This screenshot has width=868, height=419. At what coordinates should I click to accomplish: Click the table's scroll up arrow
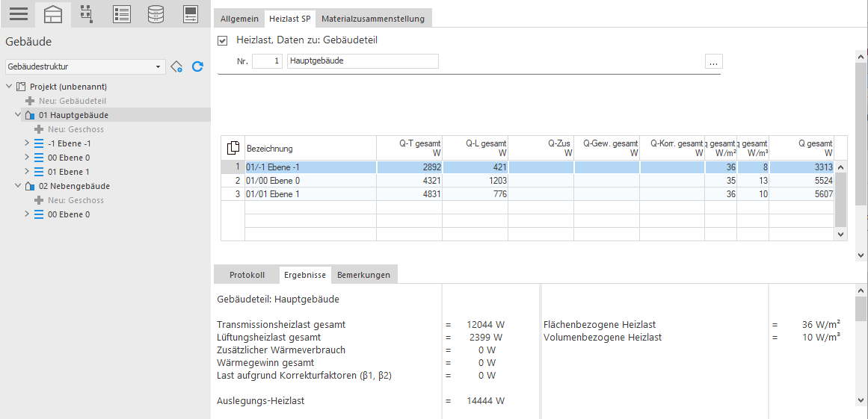coord(840,167)
